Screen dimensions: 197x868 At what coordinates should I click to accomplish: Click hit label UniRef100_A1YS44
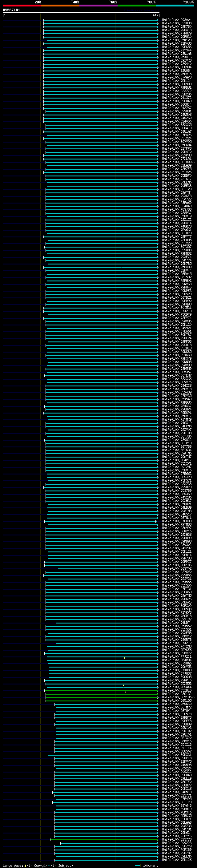pyautogui.click(x=176, y=50)
